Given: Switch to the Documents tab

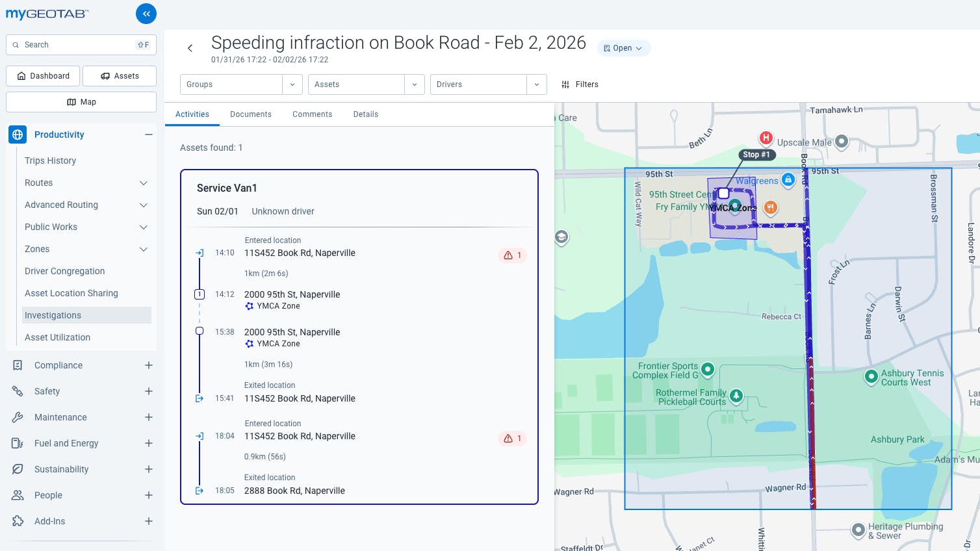Looking at the screenshot, I should 251,114.
